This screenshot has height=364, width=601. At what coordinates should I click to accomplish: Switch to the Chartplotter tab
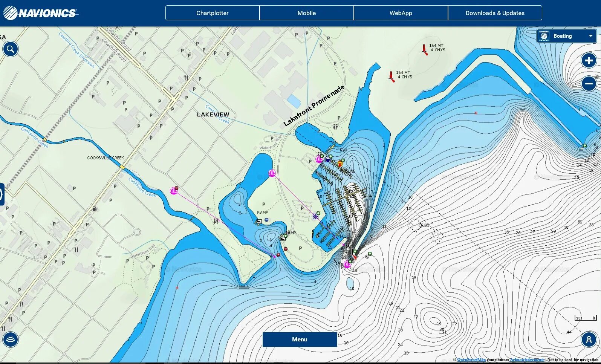point(213,13)
